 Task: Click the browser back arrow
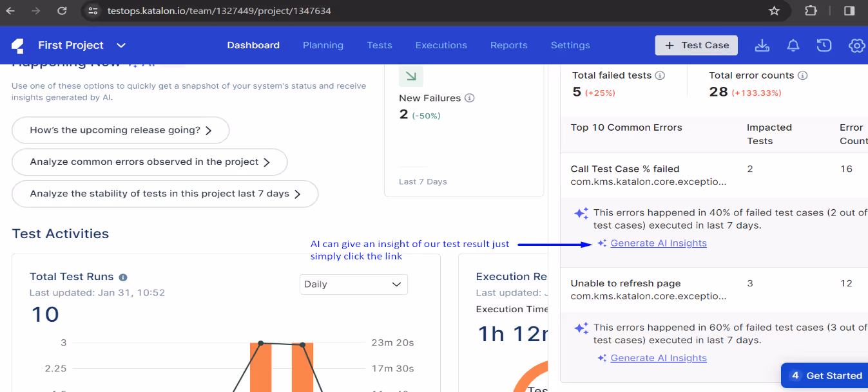(x=10, y=11)
